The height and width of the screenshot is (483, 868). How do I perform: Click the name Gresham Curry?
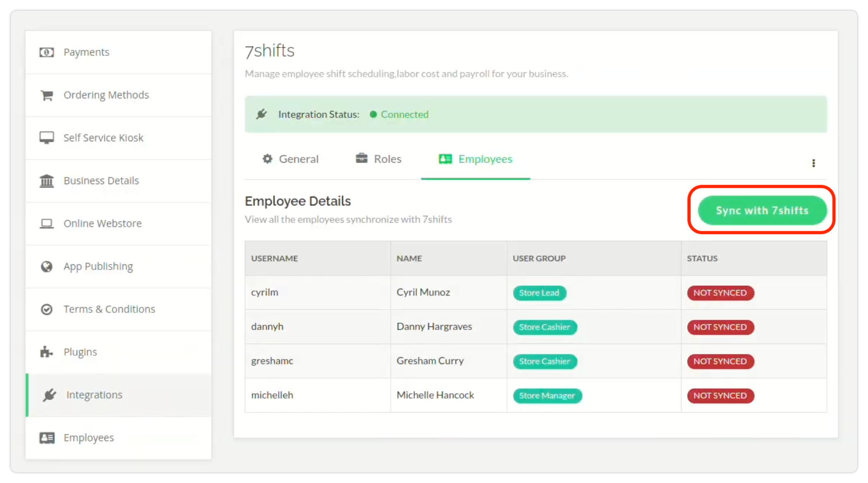click(430, 361)
